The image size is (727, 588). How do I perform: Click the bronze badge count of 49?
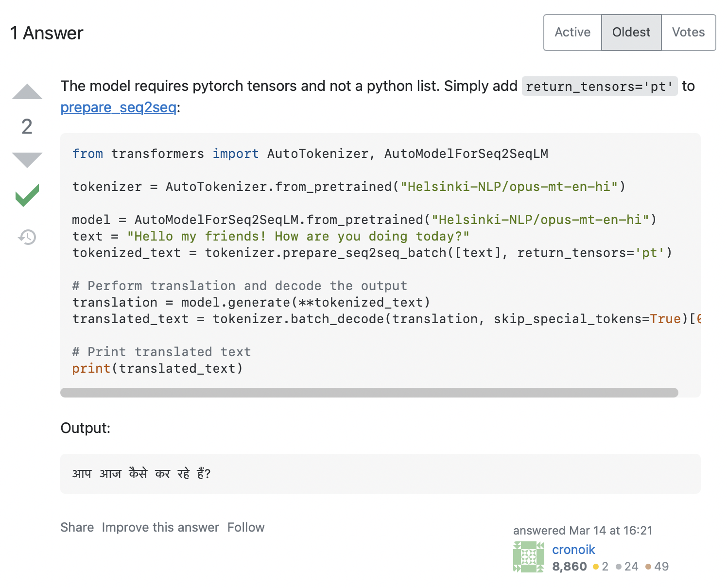pyautogui.click(x=661, y=566)
